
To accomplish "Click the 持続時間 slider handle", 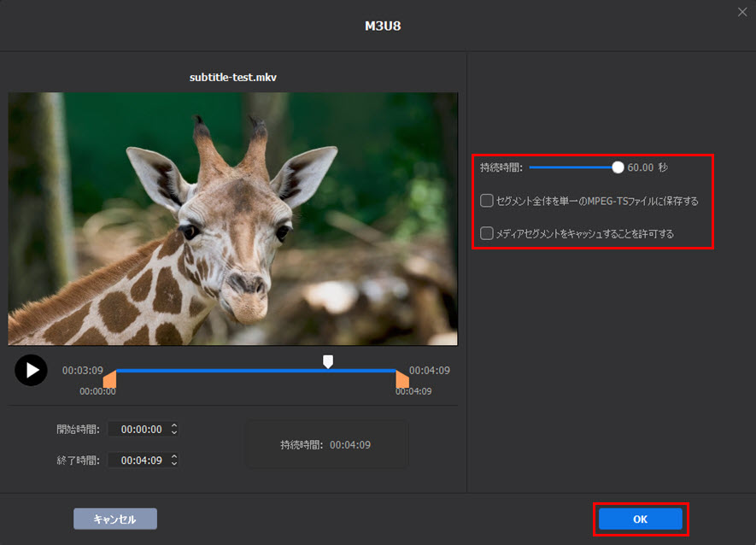I will tap(618, 167).
